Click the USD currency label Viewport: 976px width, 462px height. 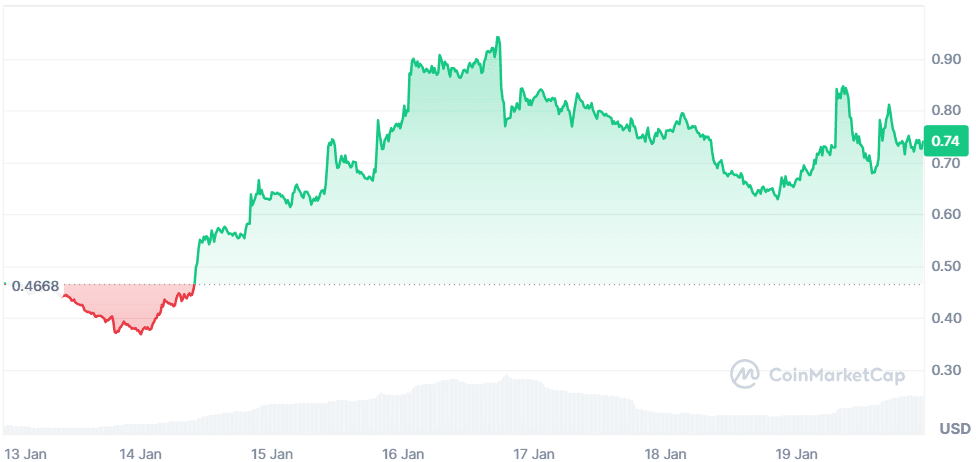pos(954,429)
